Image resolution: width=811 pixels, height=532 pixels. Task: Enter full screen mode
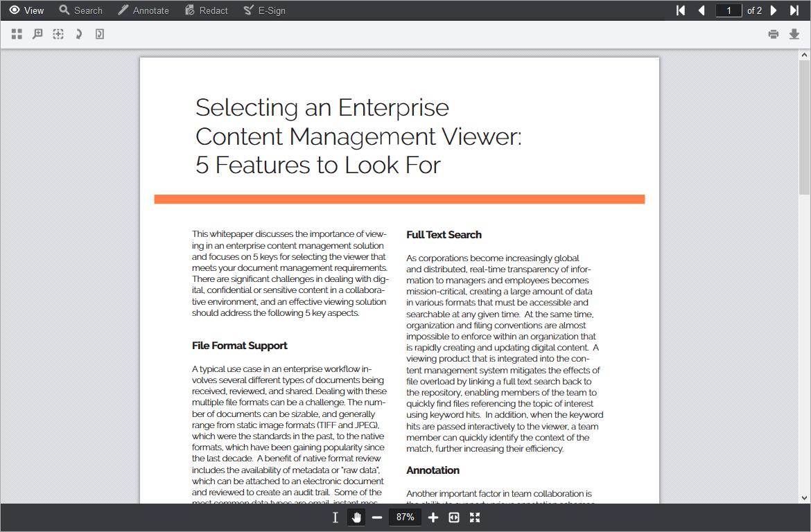coord(475,517)
